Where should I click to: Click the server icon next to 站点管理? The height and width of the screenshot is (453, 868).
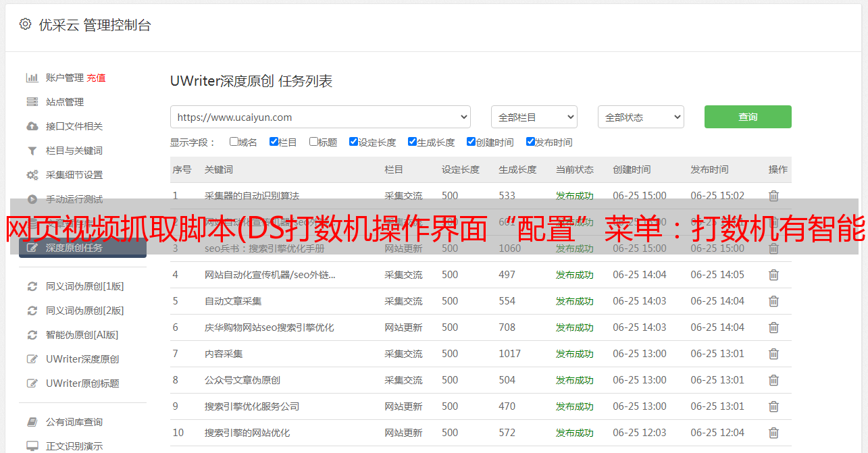32,102
